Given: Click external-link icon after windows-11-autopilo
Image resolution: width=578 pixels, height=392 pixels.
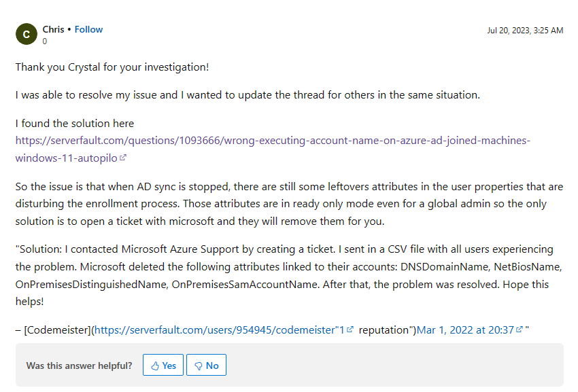Looking at the screenshot, I should [x=123, y=158].
